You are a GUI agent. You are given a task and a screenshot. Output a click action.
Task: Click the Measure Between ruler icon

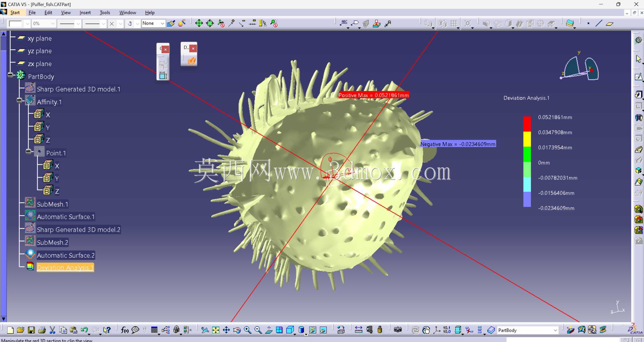click(x=358, y=330)
